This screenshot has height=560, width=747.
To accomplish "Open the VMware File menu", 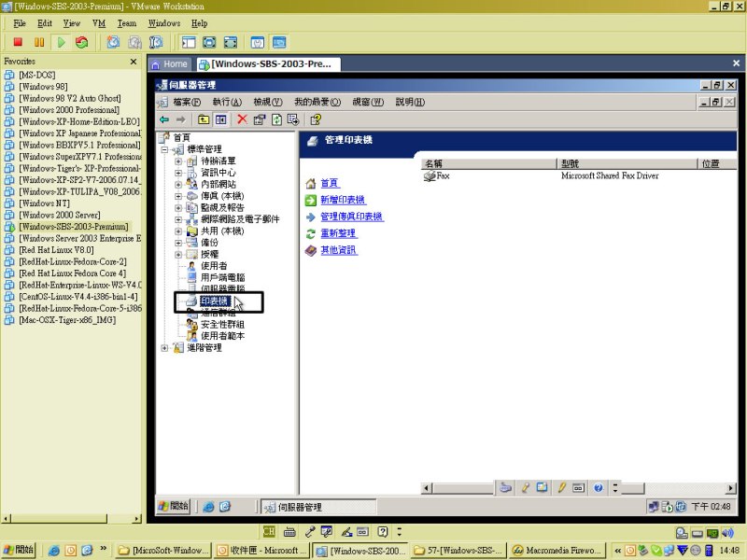I will 20,23.
